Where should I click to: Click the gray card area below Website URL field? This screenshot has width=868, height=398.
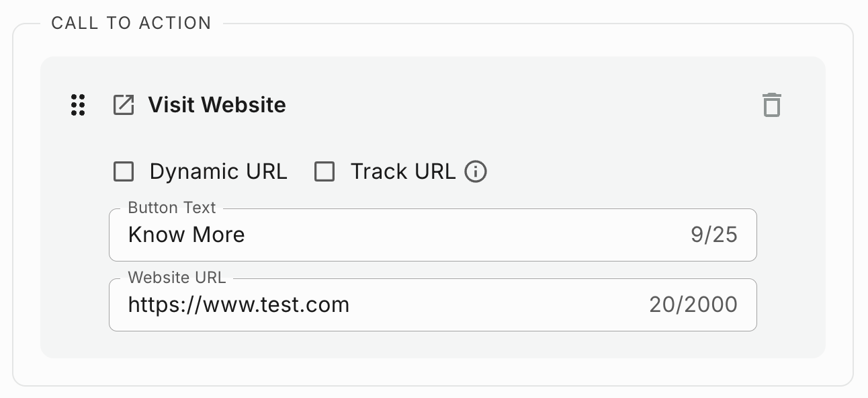click(x=430, y=345)
